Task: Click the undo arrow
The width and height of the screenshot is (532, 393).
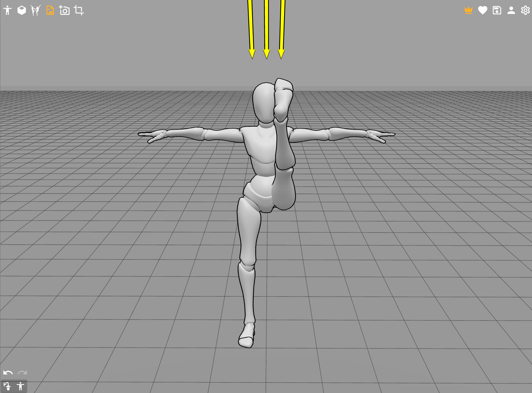Action: (8, 373)
